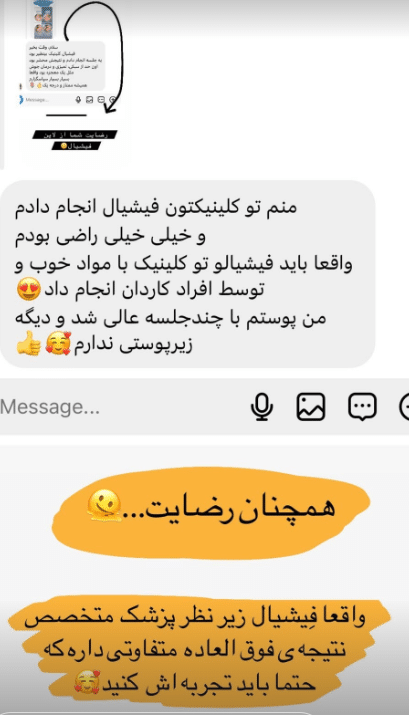Click the small blue camera icon beside the tiny Message field
This screenshot has width=409, height=715.
pyautogui.click(x=21, y=99)
